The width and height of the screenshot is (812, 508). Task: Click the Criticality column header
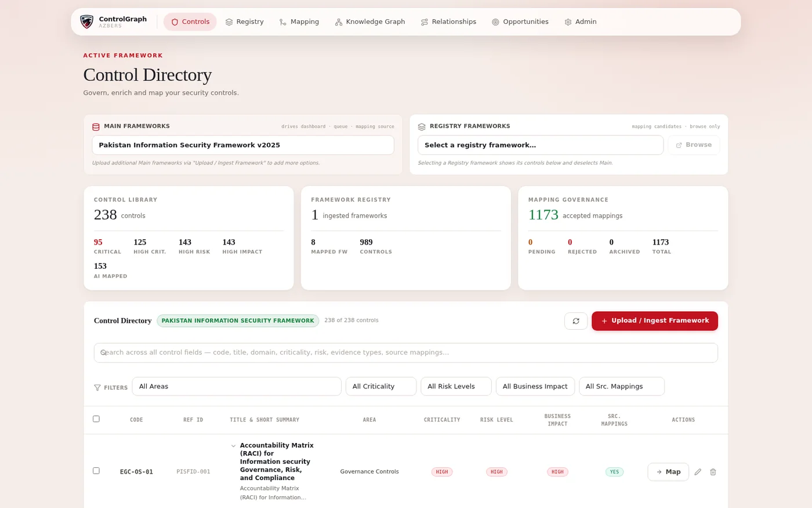click(442, 420)
